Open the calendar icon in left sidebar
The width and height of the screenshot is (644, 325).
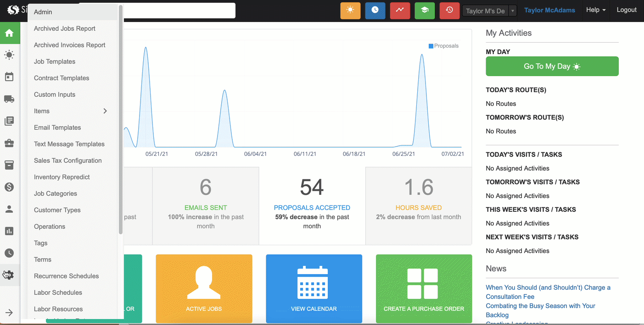pos(9,77)
